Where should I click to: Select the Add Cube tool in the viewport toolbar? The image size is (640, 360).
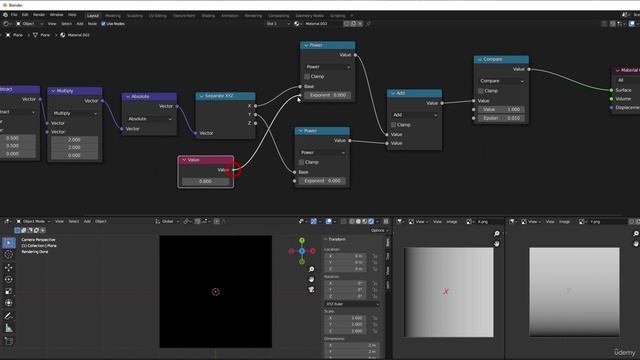click(9, 341)
